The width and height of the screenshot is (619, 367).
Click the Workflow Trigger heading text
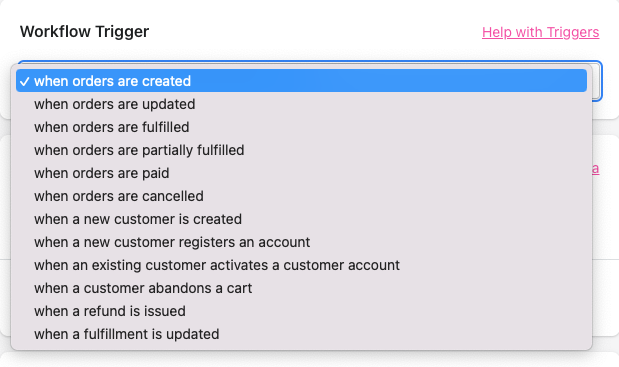[x=84, y=32]
